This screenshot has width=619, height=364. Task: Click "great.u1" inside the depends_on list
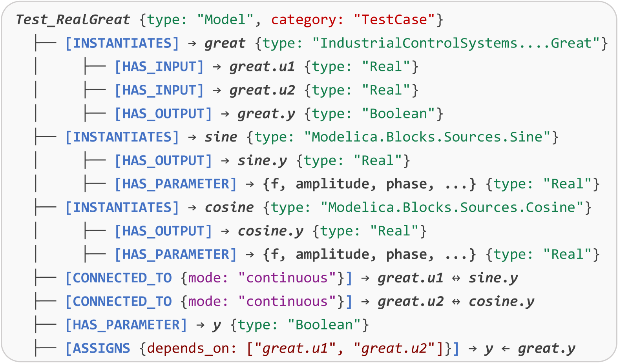[x=295, y=349]
